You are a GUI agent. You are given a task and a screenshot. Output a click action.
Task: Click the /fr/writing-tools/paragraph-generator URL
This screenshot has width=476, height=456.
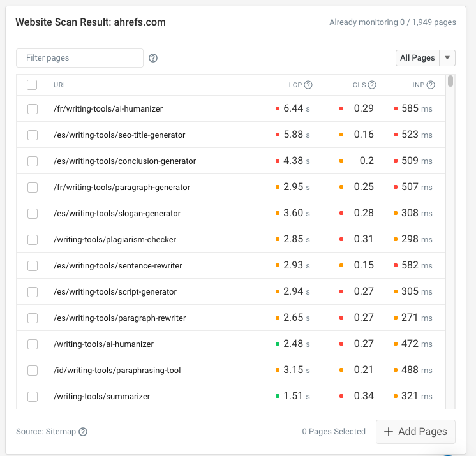coord(122,188)
